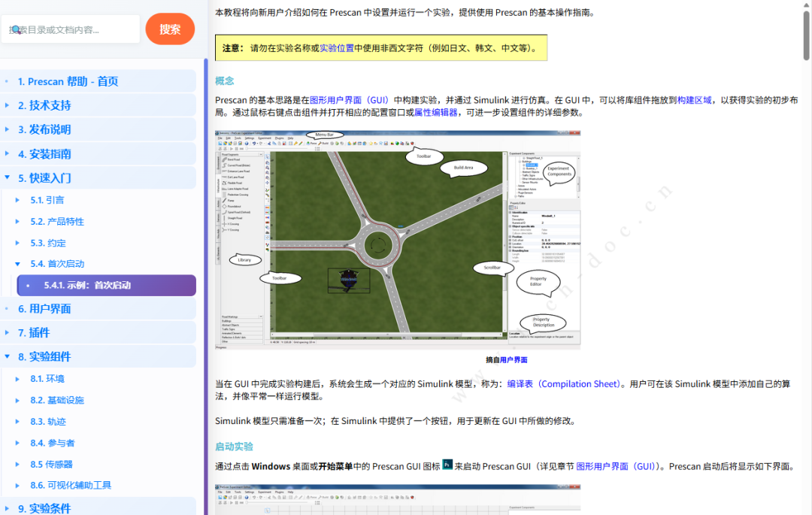The height and width of the screenshot is (515, 812).
Task: Click the page vertical scrollbar thumb
Action: (x=806, y=35)
